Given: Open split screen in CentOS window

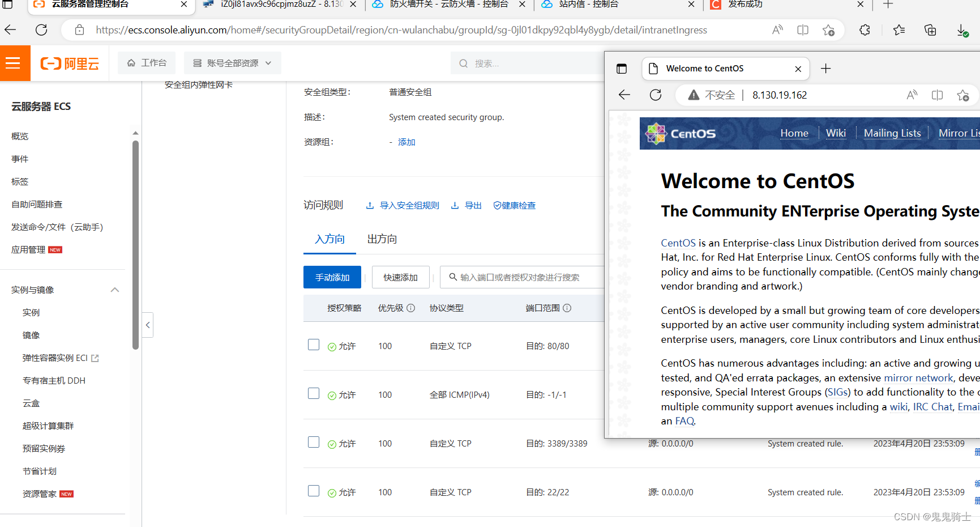Looking at the screenshot, I should [937, 95].
